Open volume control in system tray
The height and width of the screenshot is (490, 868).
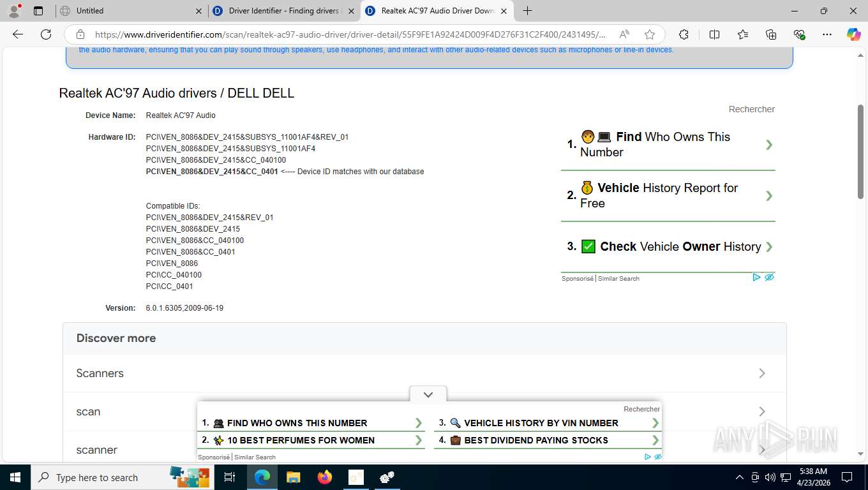pos(770,477)
